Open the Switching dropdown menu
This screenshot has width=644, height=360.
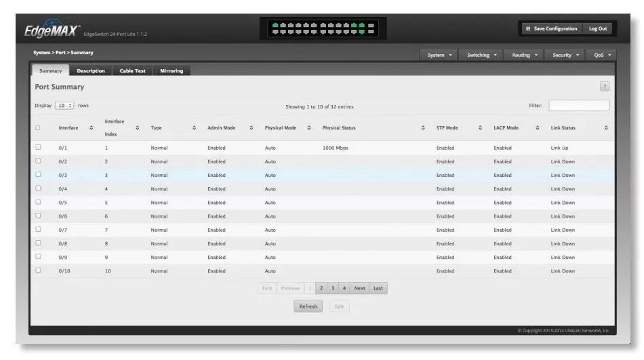click(x=481, y=55)
